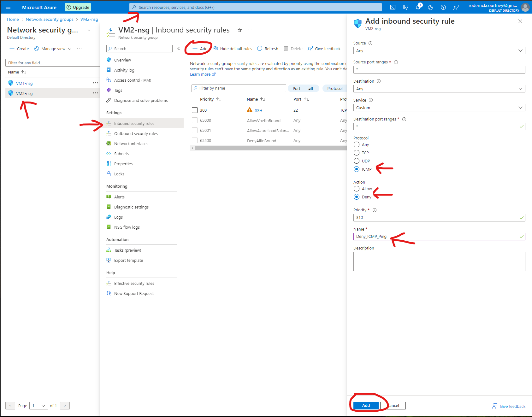The height and width of the screenshot is (417, 532).
Task: Click the account avatar picture
Action: (525, 7)
